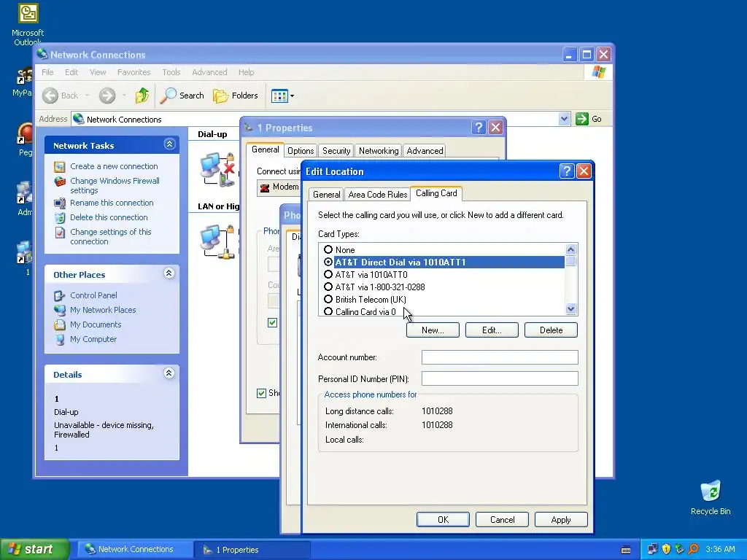
Task: Open My Computer from Other Places
Action: [x=93, y=339]
